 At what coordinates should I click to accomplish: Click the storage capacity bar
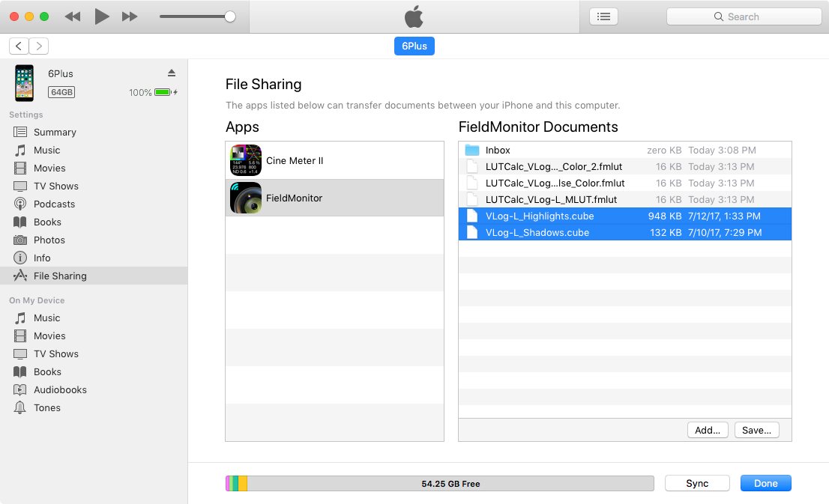[x=439, y=483]
